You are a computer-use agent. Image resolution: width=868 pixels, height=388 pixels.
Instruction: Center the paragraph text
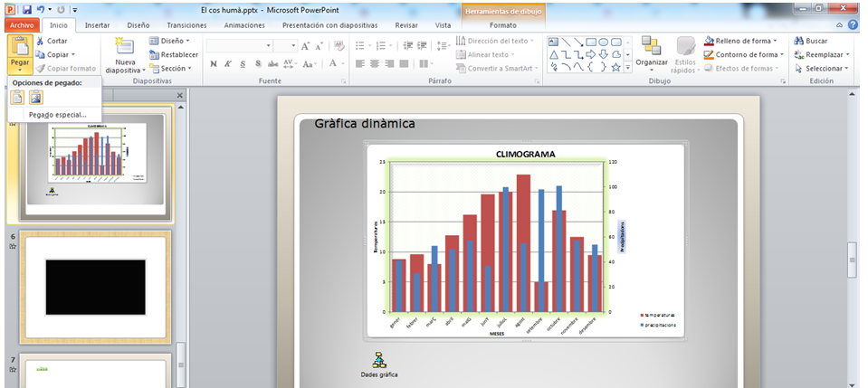tap(375, 64)
